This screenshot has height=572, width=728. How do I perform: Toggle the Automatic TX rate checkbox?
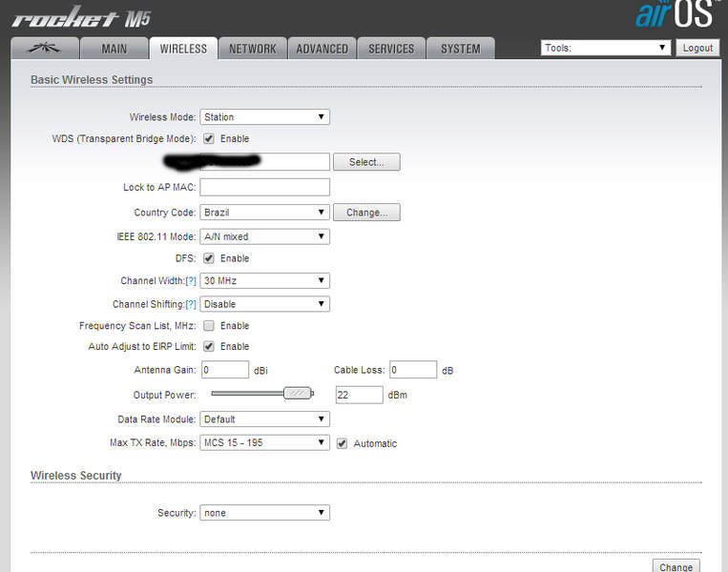pyautogui.click(x=343, y=443)
